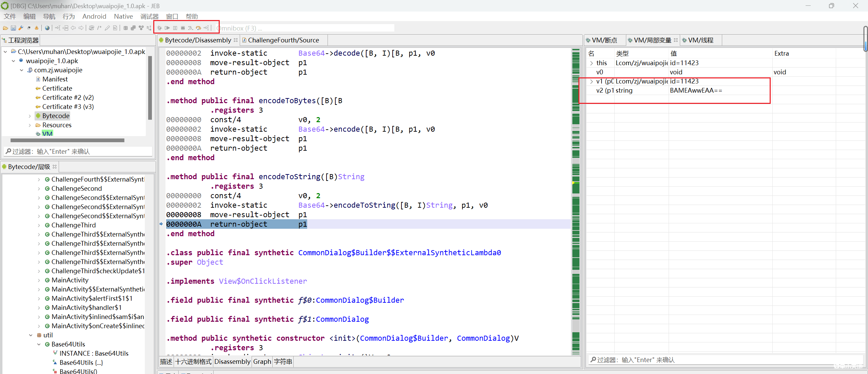Pause the debugger with the pause icon

point(175,28)
